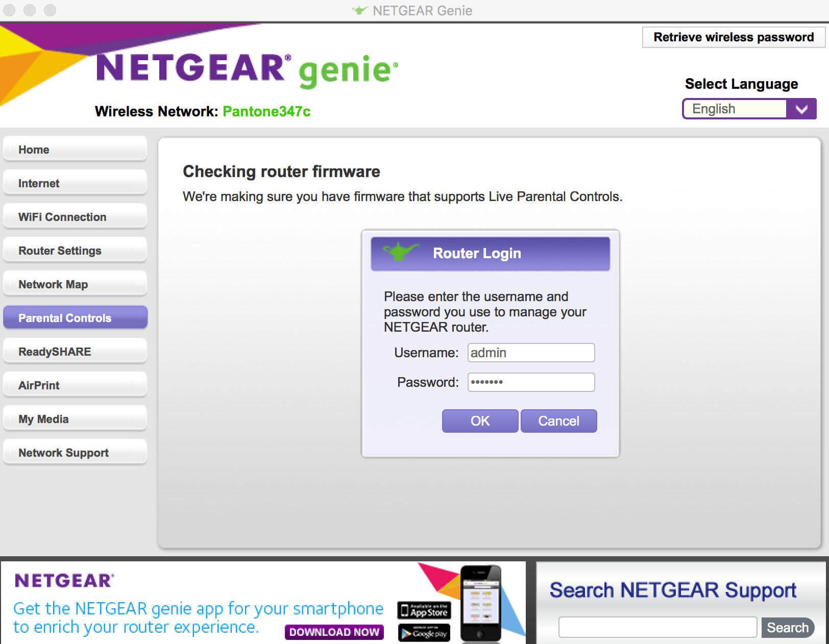Viewport: 829px width, 644px height.
Task: Select Parental Controls in the sidebar
Action: (x=75, y=317)
